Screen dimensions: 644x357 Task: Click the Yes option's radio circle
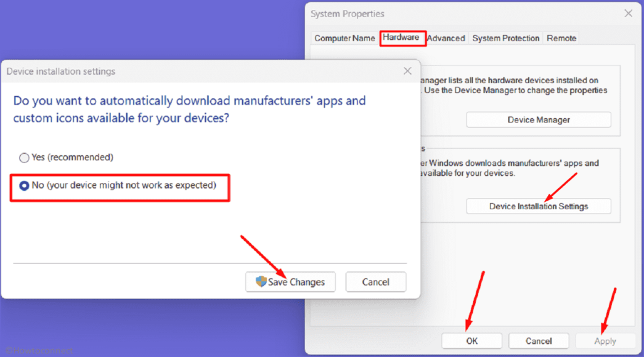pyautogui.click(x=24, y=157)
